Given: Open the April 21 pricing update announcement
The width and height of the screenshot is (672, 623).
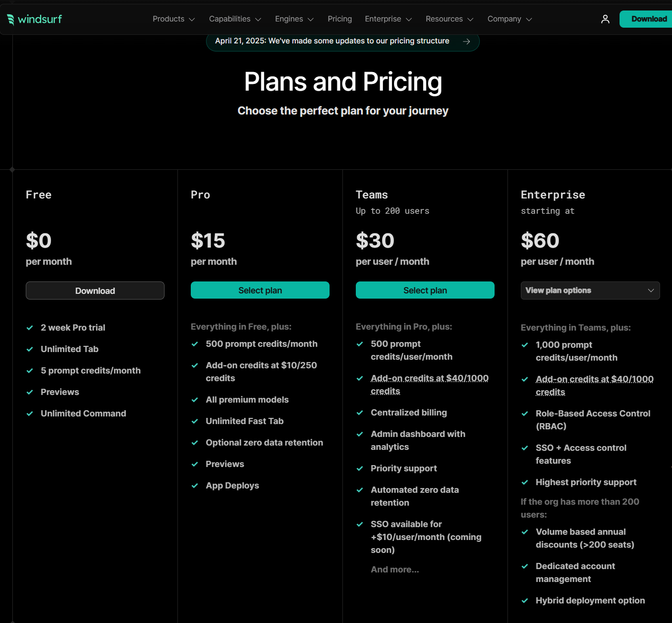Looking at the screenshot, I should (342, 42).
